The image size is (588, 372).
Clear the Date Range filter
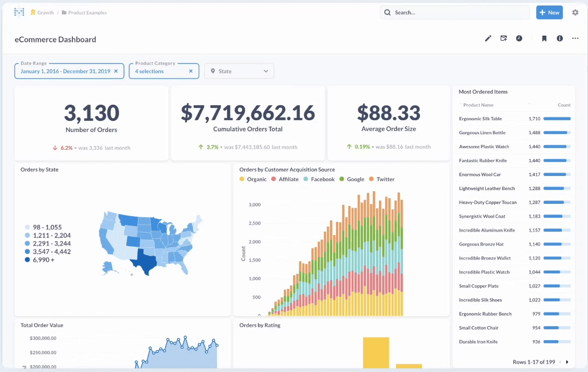[x=116, y=71]
